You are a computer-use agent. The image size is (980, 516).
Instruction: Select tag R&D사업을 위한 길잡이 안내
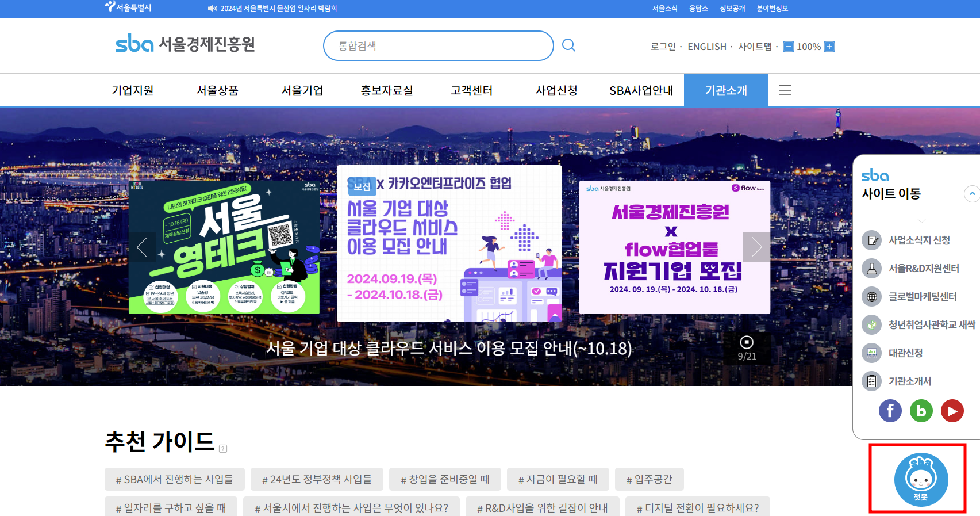(x=543, y=507)
